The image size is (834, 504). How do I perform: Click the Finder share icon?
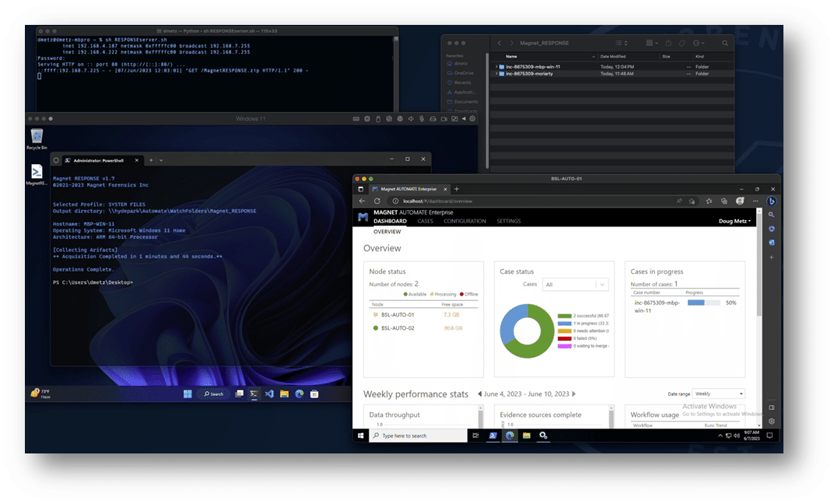[x=668, y=43]
